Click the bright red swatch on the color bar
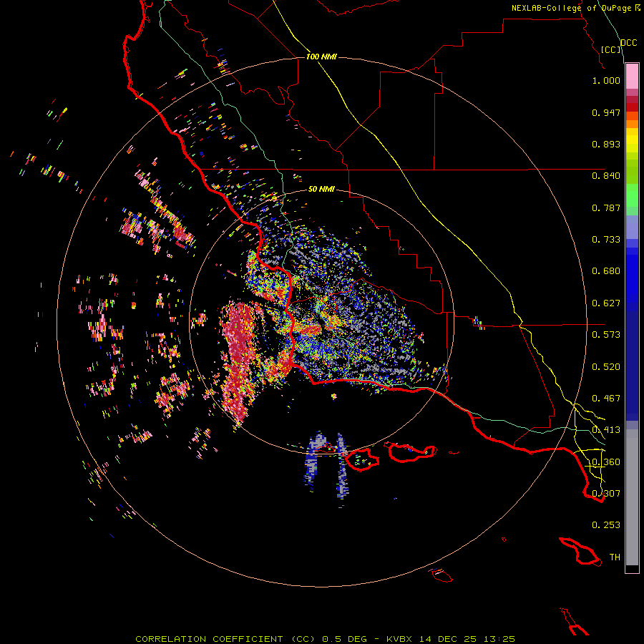This screenshot has height=644, width=644. tap(632, 107)
